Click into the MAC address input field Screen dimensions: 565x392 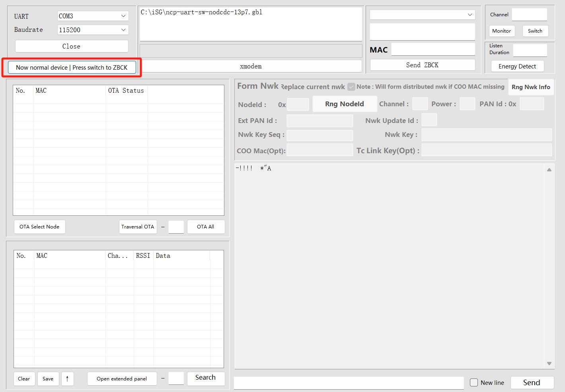point(433,49)
